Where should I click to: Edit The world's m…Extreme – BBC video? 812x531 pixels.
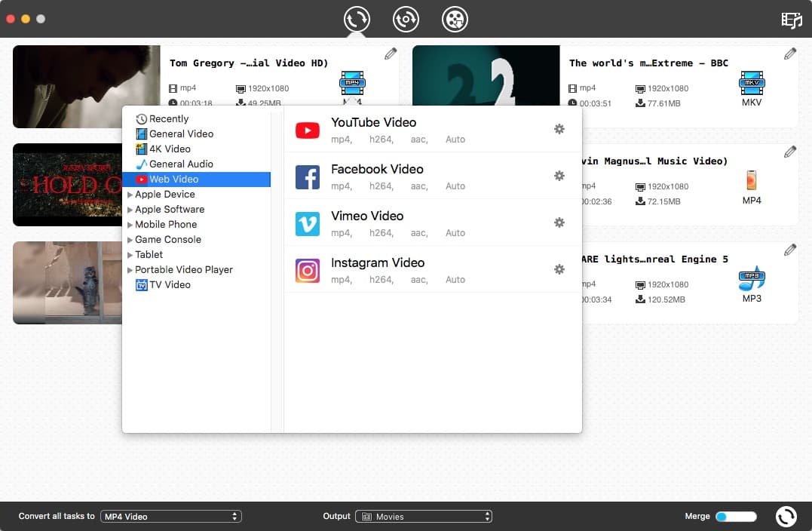pos(789,54)
